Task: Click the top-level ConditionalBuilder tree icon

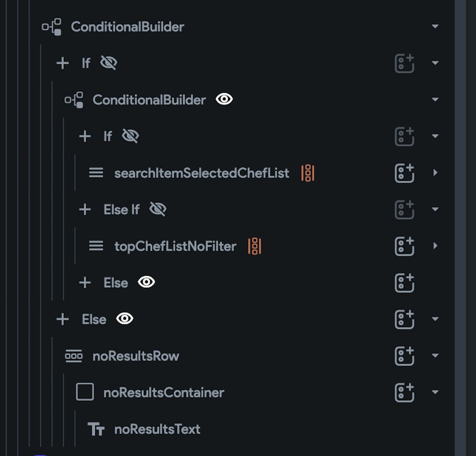Action: 51,27
